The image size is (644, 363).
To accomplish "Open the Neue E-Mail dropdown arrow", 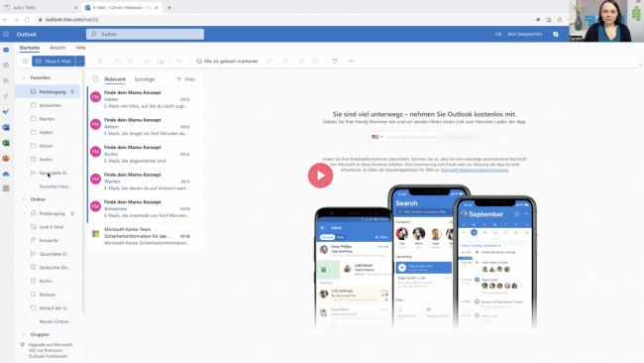I will (x=80, y=60).
